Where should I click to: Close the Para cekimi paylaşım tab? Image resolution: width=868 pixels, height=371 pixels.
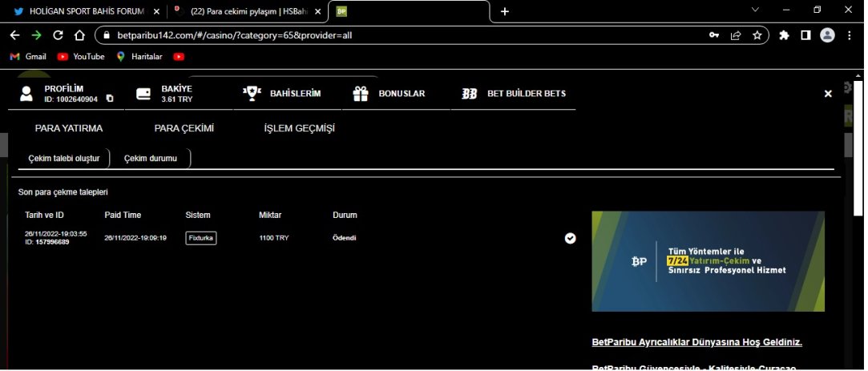(x=317, y=11)
